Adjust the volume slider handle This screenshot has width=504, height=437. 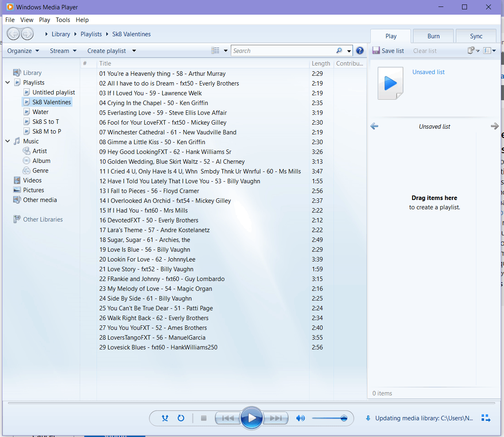click(344, 418)
